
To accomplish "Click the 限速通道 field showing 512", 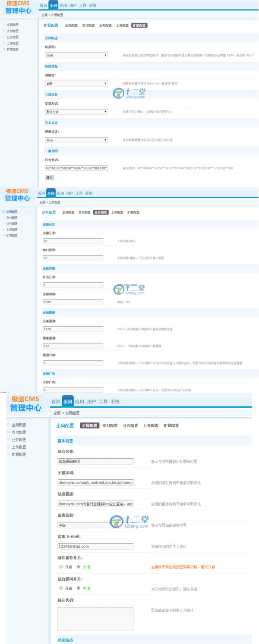I will (73, 346).
